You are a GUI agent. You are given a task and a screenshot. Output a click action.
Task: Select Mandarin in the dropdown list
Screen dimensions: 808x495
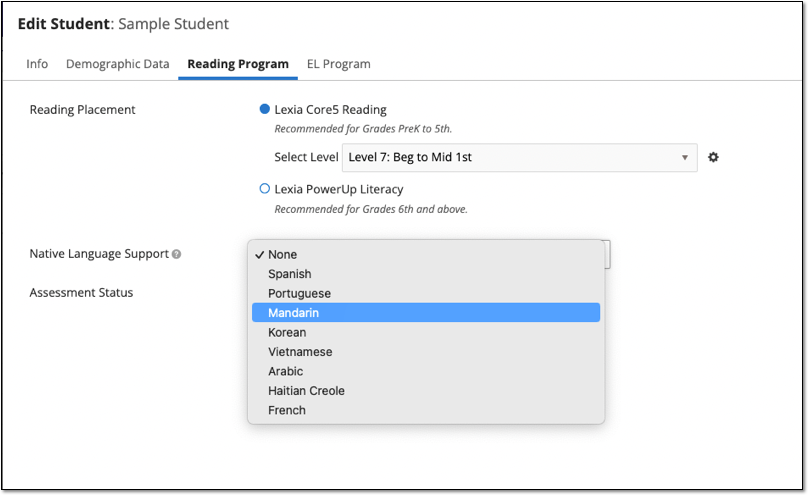[x=293, y=313]
